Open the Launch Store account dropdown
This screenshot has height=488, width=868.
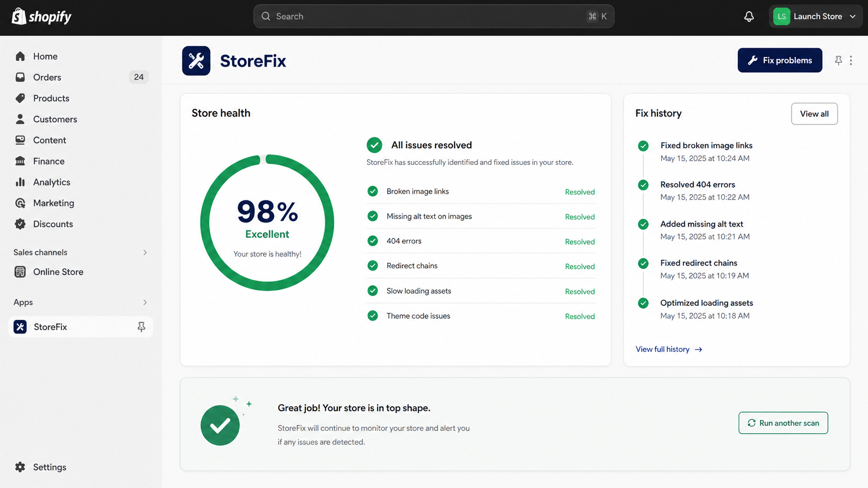coord(815,16)
